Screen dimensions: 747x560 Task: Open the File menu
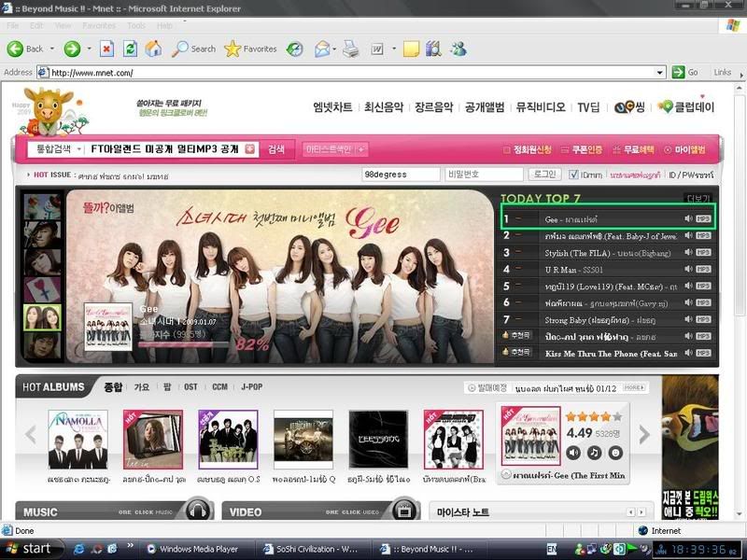pos(13,26)
